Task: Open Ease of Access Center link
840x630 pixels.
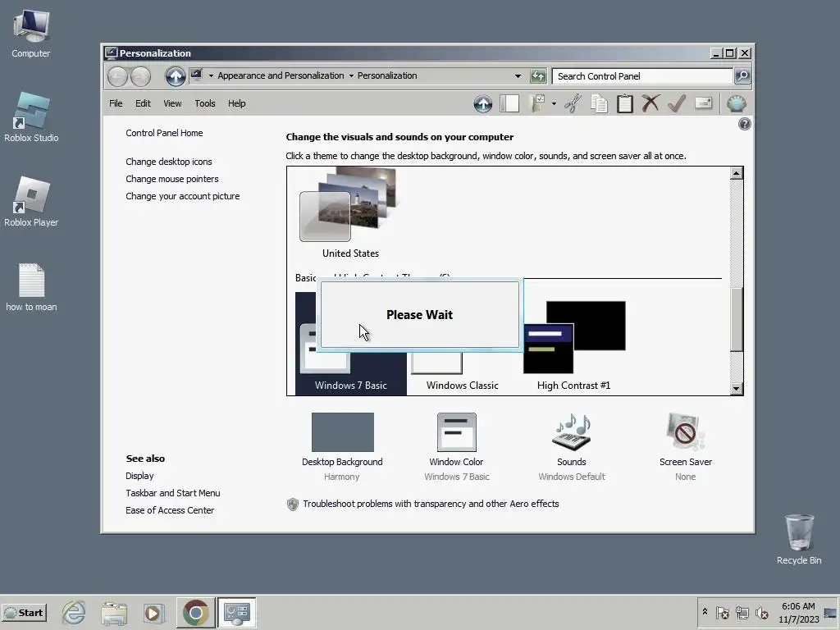Action: (169, 510)
